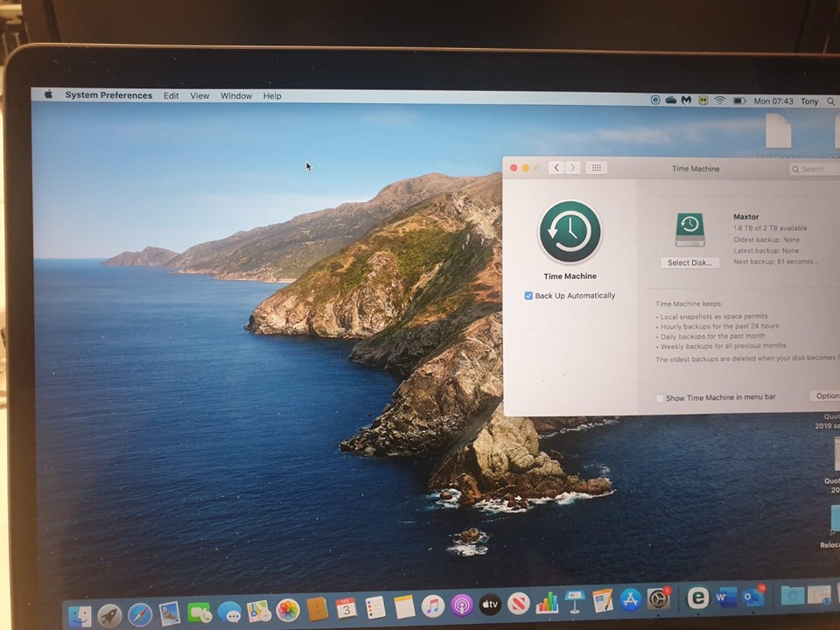Click the Malwarebytes menu bar icon
The height and width of the screenshot is (630, 840).
coord(686,100)
